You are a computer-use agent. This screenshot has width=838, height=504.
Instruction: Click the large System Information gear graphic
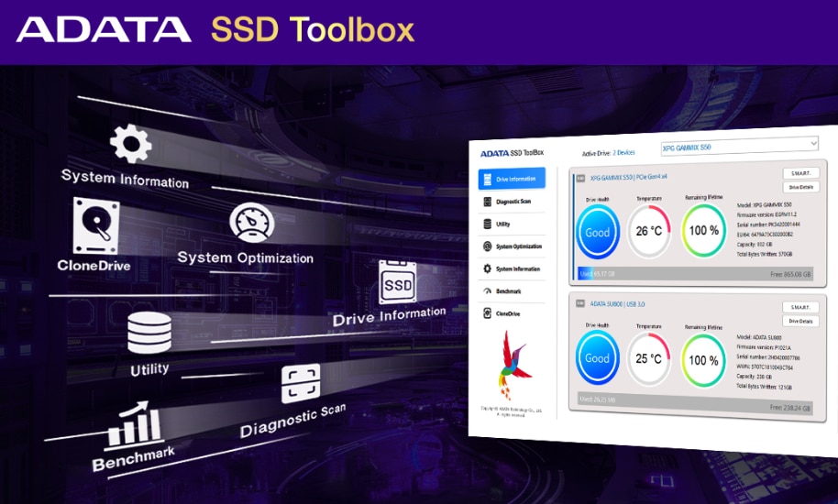130,143
